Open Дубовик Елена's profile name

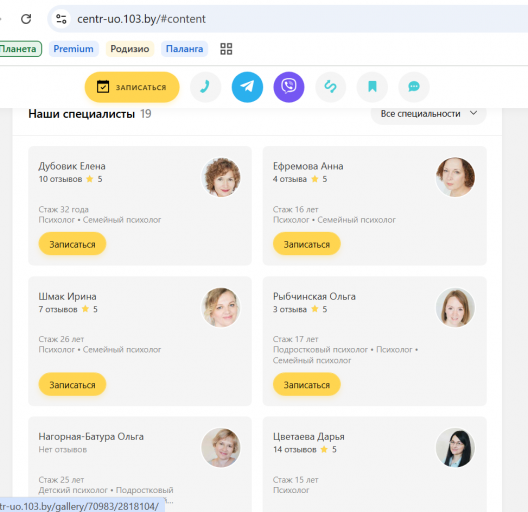click(72, 166)
